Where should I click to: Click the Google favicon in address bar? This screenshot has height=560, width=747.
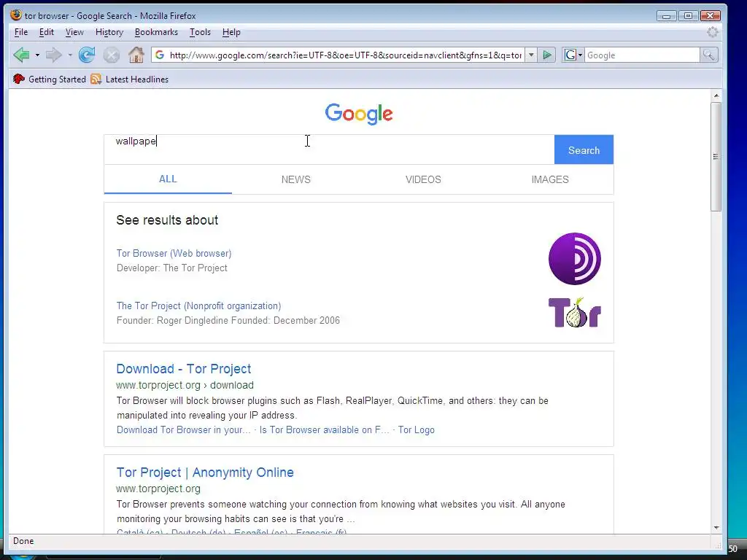(x=160, y=55)
